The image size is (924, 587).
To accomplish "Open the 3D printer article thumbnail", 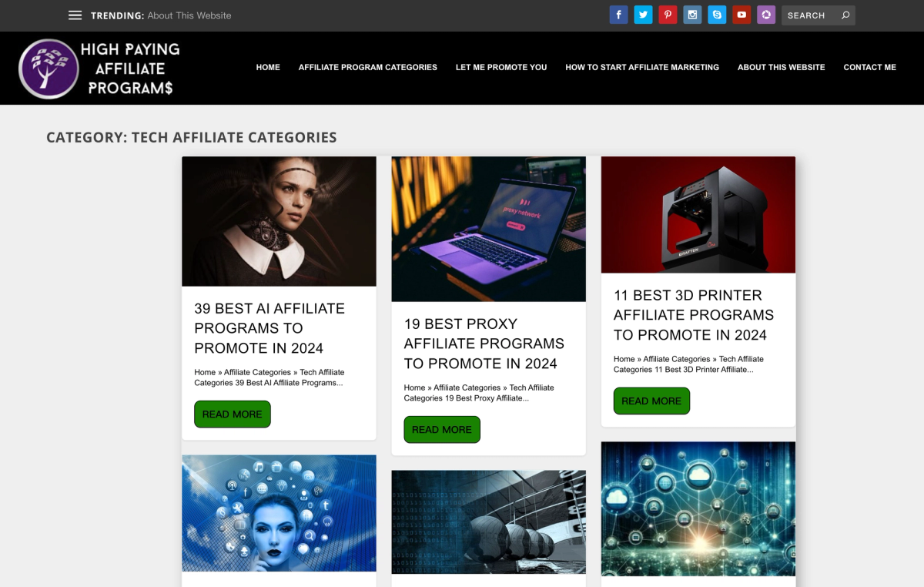I will pyautogui.click(x=698, y=215).
